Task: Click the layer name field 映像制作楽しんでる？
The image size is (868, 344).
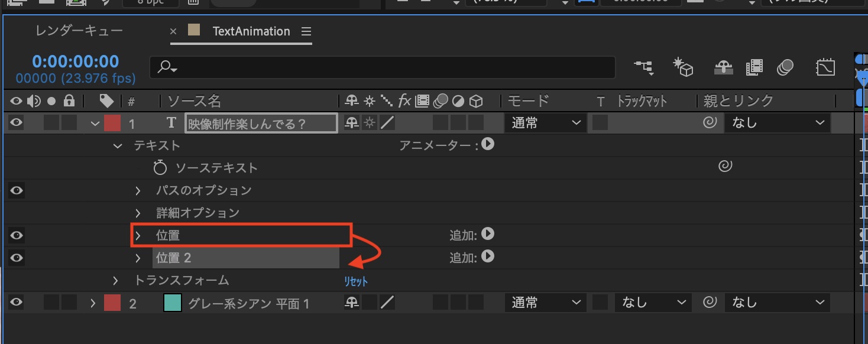Action: [261, 123]
